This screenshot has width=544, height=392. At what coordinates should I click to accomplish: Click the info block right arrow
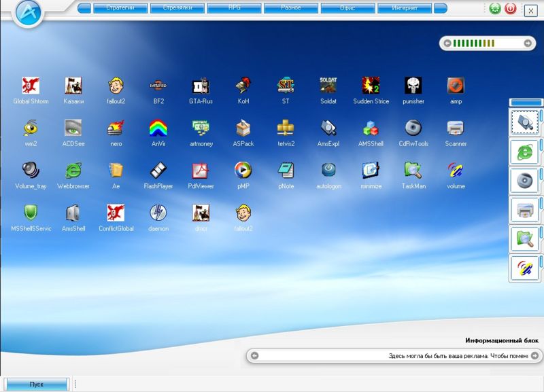tap(534, 355)
